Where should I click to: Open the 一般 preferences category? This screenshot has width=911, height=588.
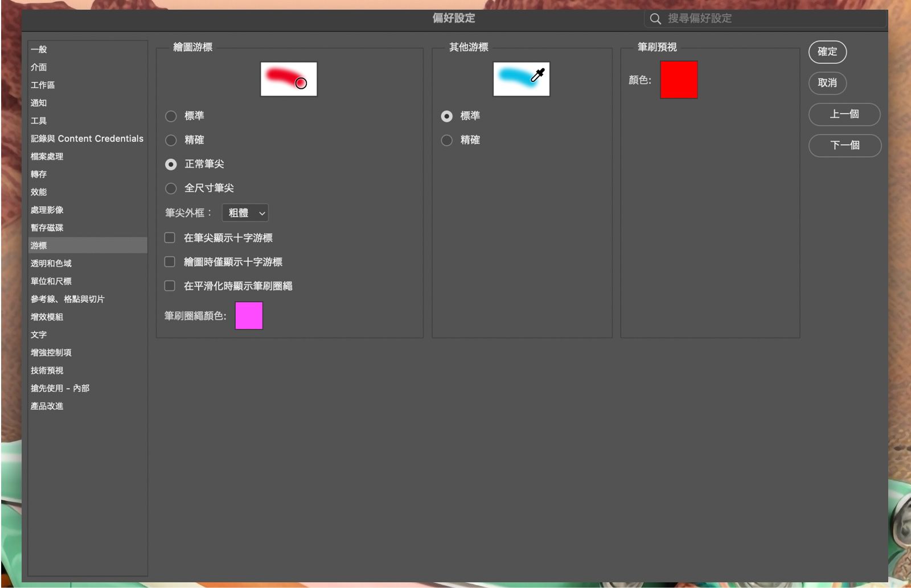click(88, 50)
